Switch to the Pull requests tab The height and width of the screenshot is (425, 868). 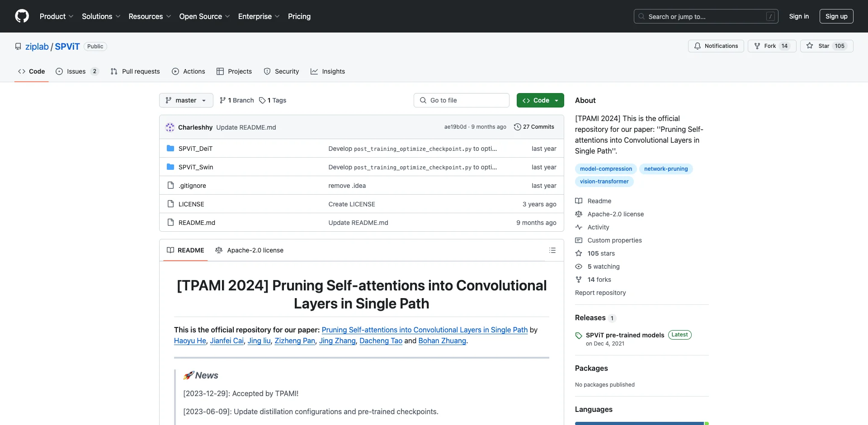pos(135,71)
